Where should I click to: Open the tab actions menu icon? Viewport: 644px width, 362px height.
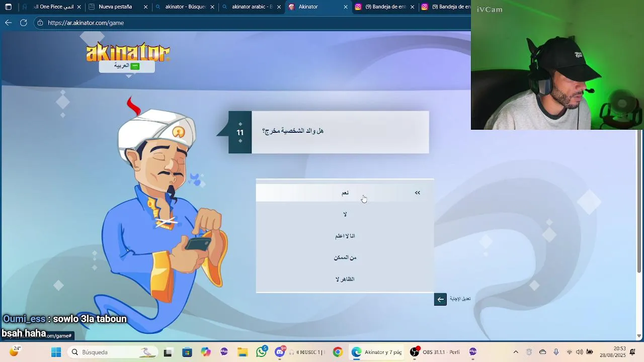pos(8,7)
